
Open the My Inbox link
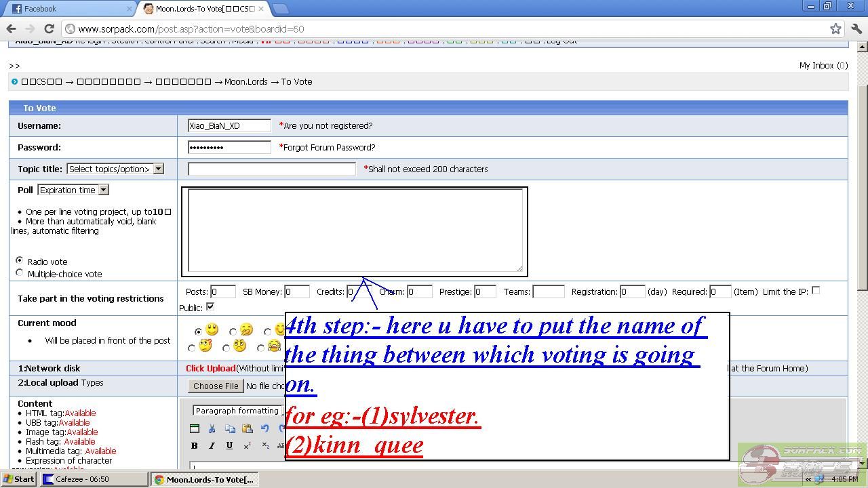pos(823,65)
